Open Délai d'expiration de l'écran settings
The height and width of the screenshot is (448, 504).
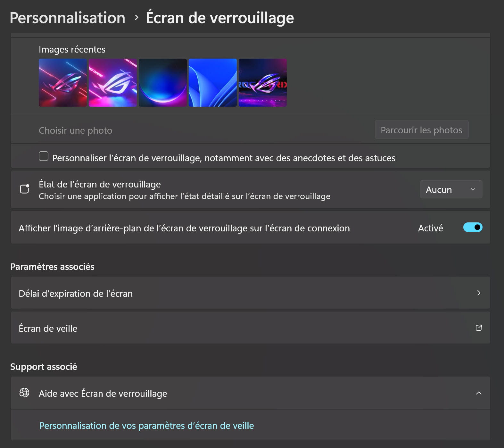coord(251,293)
